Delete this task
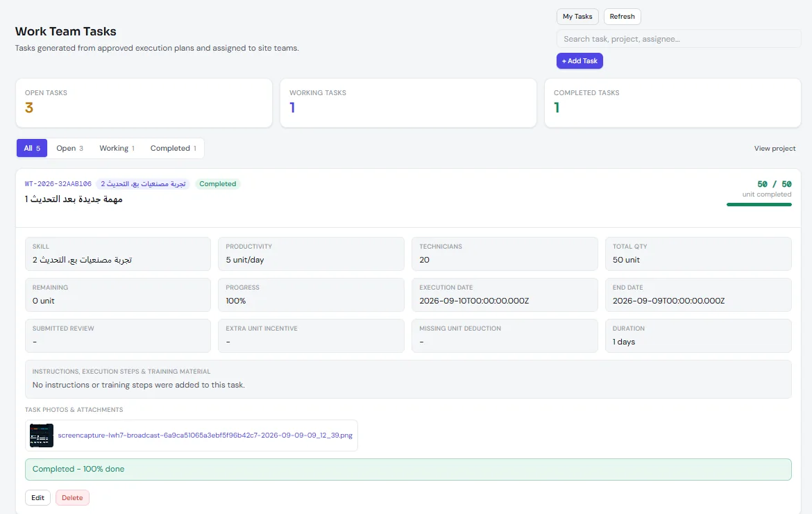 (72, 497)
